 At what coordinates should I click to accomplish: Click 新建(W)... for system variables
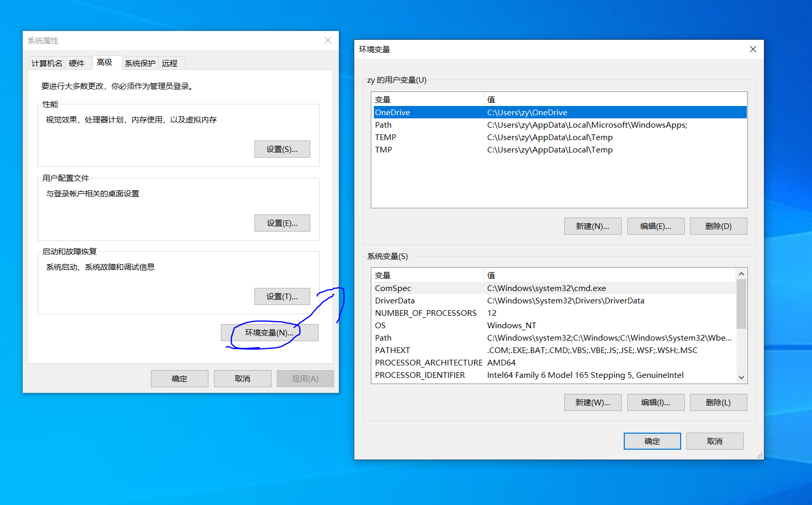coord(593,402)
